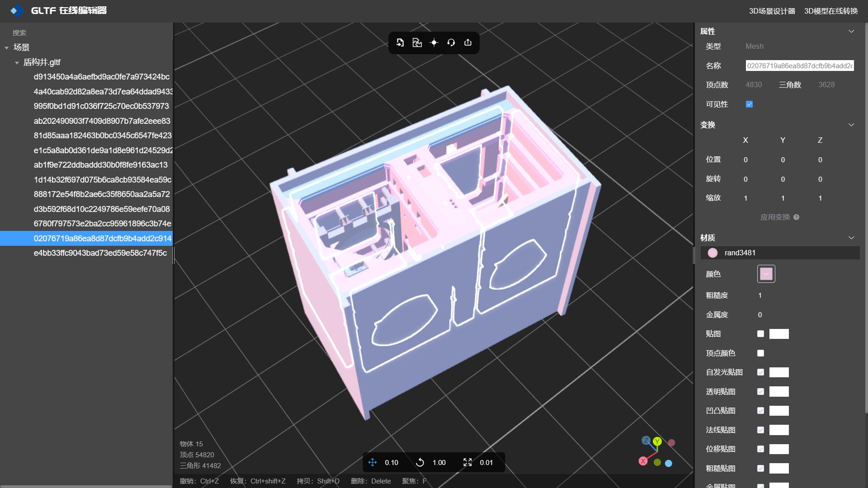The width and height of the screenshot is (868, 488).
Task: Click the help icon beside 应用变换
Action: click(x=796, y=217)
